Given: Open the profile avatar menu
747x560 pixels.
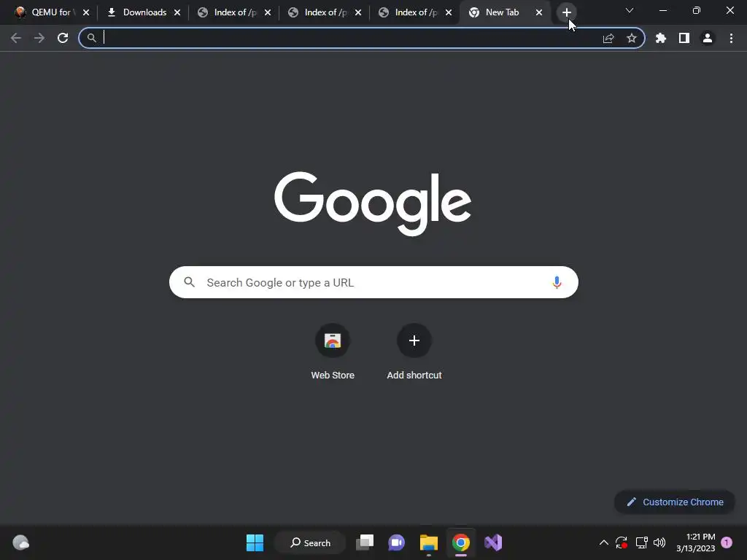Looking at the screenshot, I should coord(708,38).
